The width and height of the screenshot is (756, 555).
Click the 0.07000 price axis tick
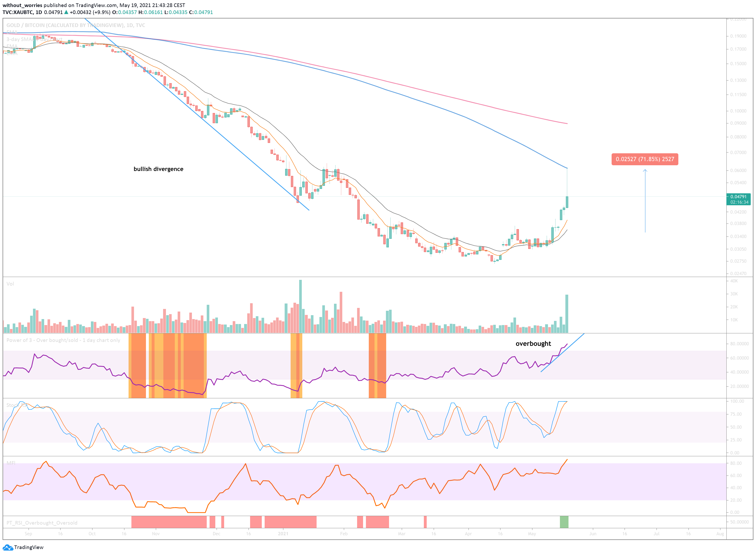click(738, 153)
